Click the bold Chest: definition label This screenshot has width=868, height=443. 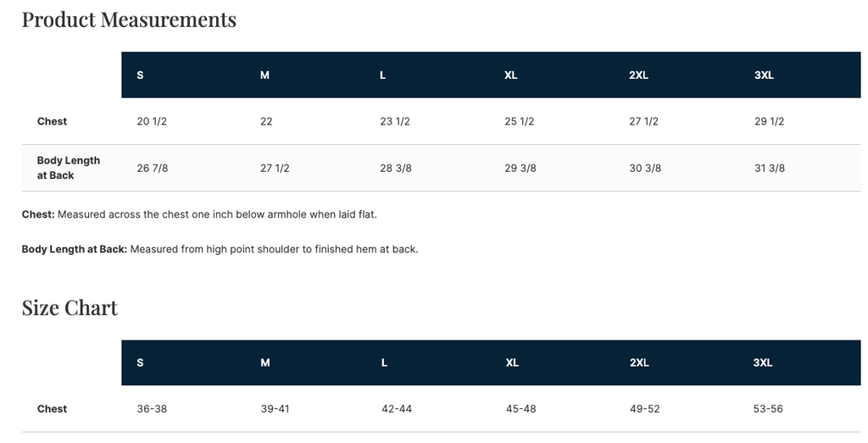click(38, 214)
